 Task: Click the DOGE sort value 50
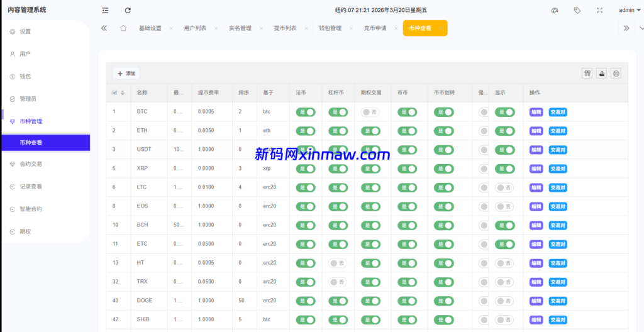[x=241, y=301]
